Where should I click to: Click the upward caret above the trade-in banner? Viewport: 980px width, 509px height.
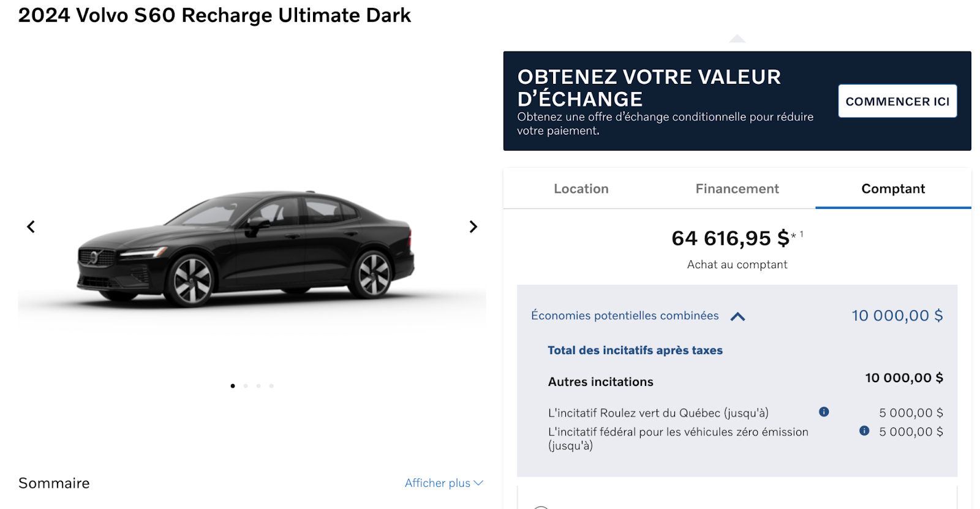[737, 37]
